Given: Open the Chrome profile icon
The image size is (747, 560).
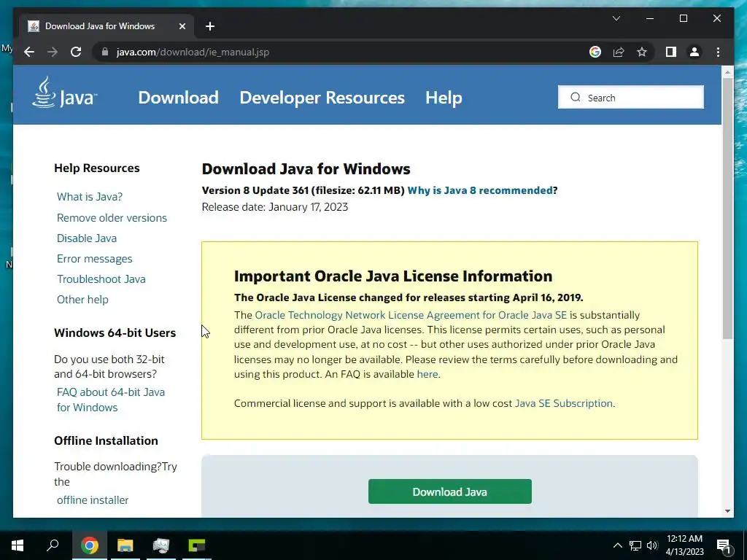Looking at the screenshot, I should point(694,52).
